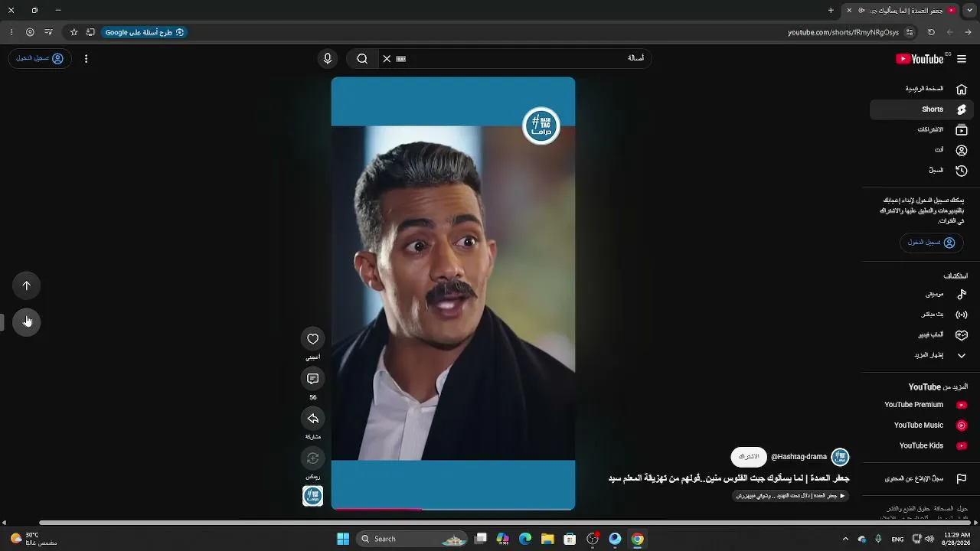980x551 pixels.
Task: Open the taskbar clock and date
Action: point(956,539)
